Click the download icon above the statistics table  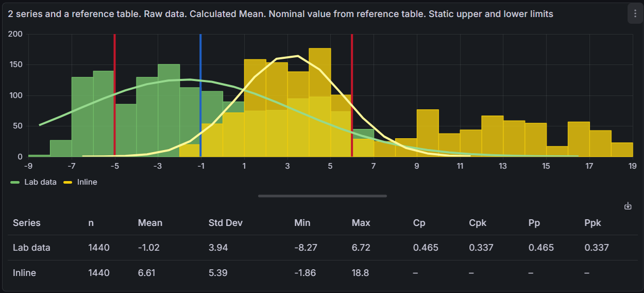pyautogui.click(x=628, y=206)
